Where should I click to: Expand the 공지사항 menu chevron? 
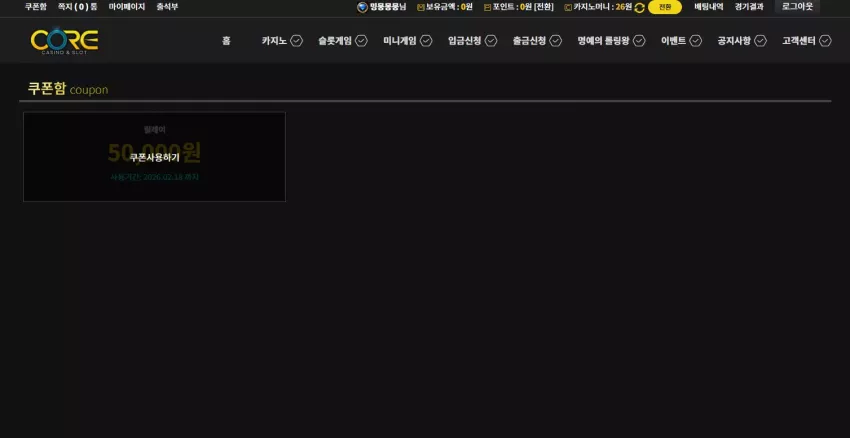(761, 41)
